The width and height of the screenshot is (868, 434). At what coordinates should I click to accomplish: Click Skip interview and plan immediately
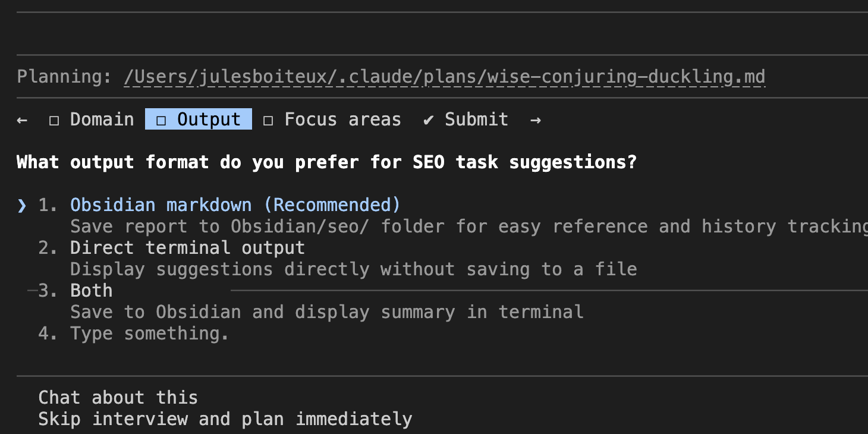click(x=225, y=419)
